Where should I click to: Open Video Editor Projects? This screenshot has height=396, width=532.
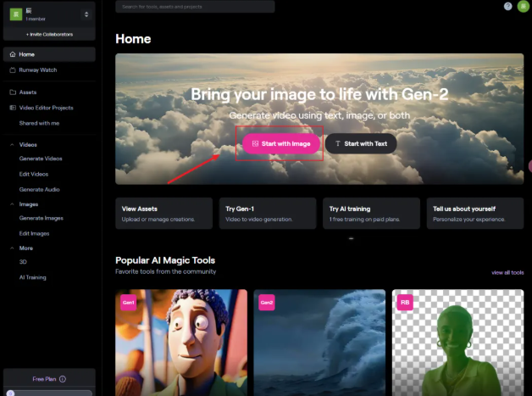[46, 108]
